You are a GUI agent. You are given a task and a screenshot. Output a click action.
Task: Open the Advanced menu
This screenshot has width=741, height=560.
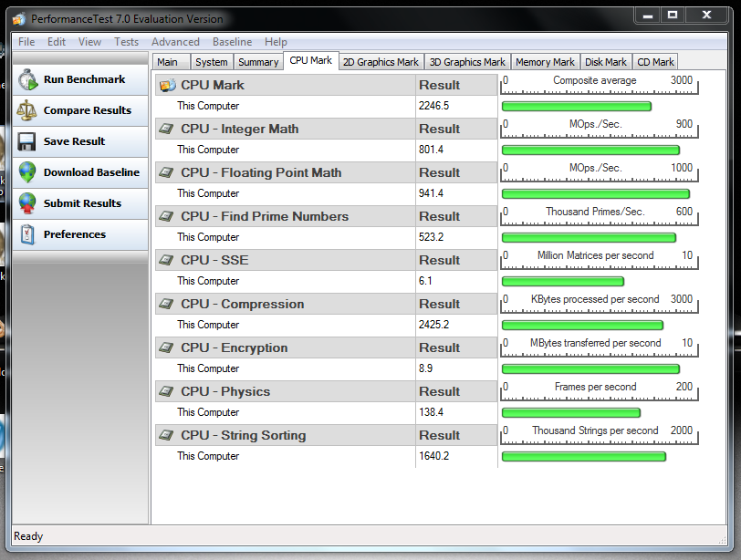175,42
